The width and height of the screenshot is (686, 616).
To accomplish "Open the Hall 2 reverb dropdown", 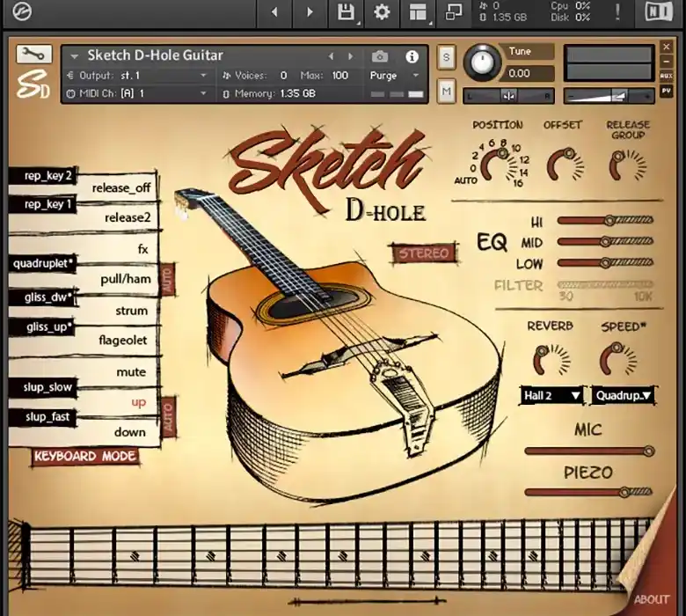I will point(551,396).
